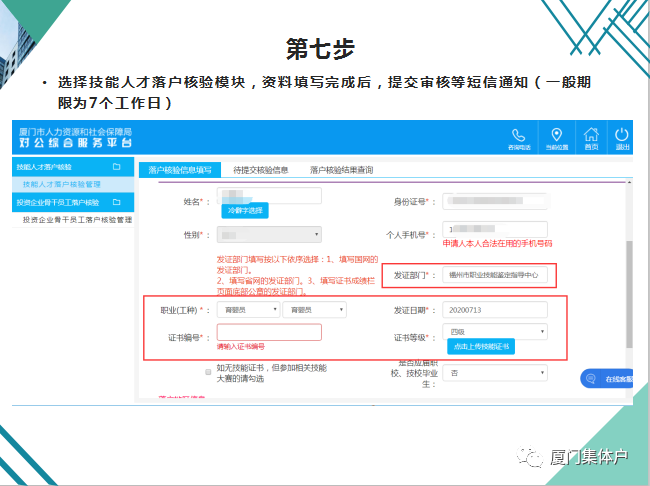Open the first 职业(工种) dropdown
650x486 pixels.
pyautogui.click(x=248, y=310)
